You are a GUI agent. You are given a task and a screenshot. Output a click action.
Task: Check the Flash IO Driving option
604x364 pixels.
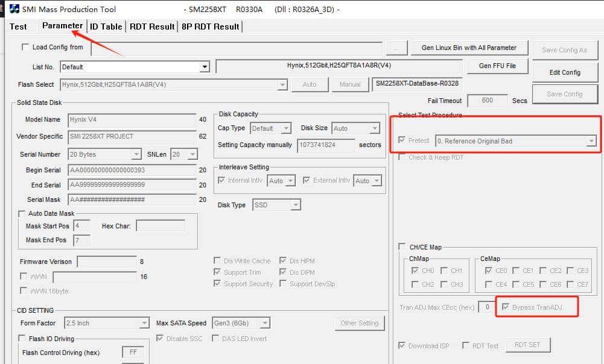click(x=23, y=339)
